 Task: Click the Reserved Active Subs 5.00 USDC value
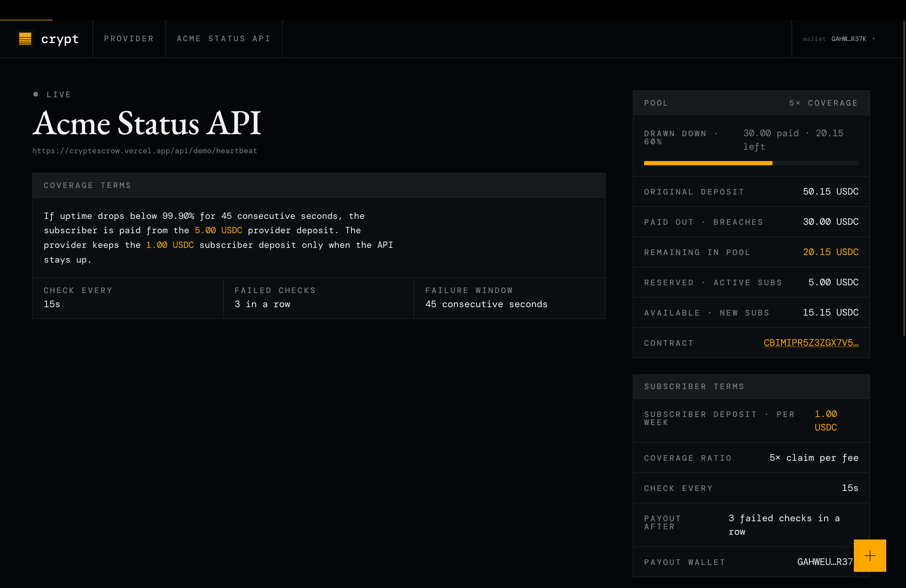pyautogui.click(x=833, y=282)
